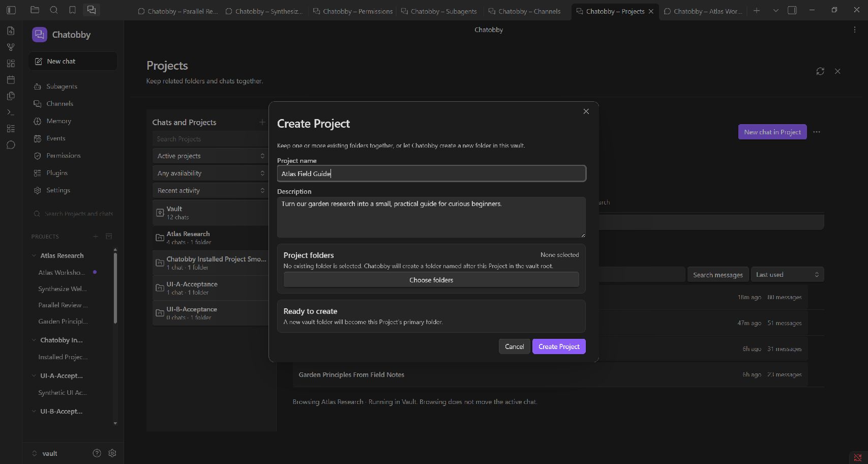Click the Search Projects and chats field
The image size is (868, 464).
coord(73,214)
